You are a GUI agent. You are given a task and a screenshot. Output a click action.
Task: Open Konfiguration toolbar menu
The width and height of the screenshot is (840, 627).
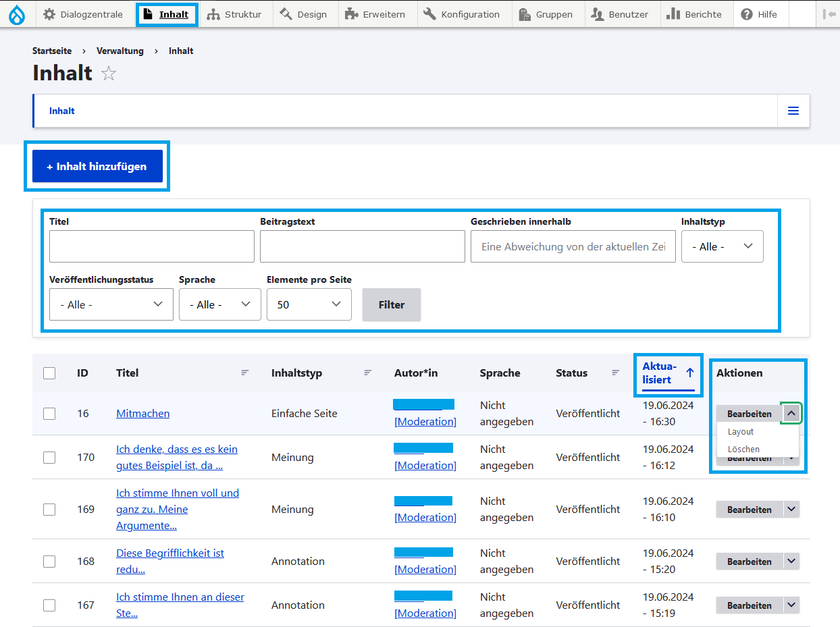(x=462, y=14)
